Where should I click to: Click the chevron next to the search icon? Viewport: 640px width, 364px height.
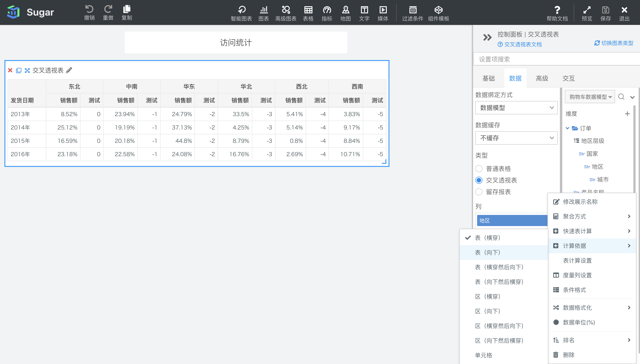coord(632,97)
